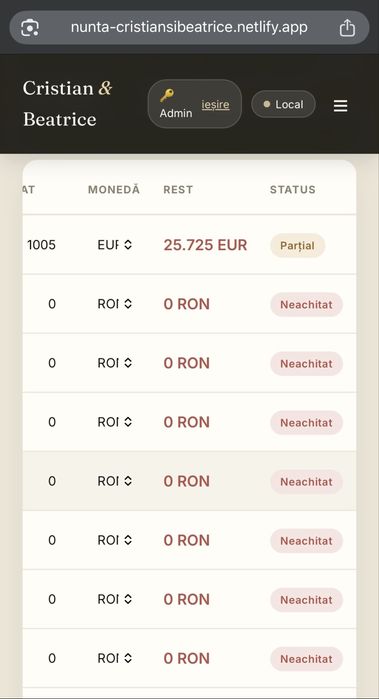Click the ieșire logout link
This screenshot has height=699, width=379.
click(x=215, y=105)
